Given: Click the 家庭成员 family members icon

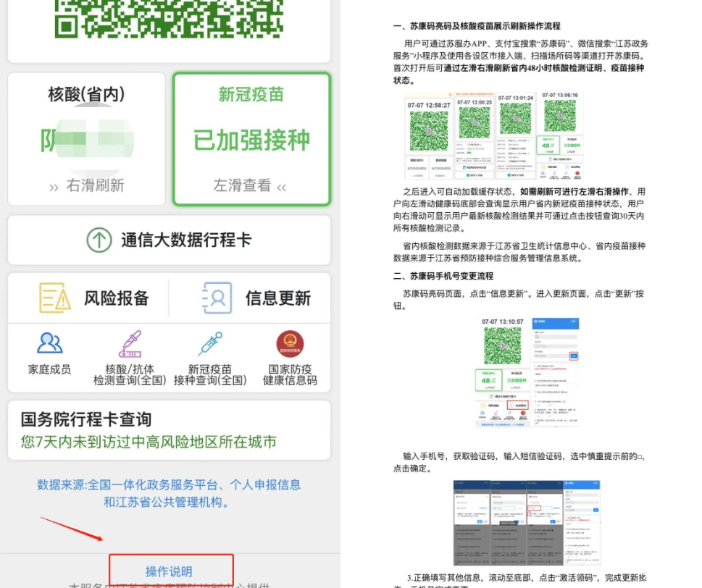Looking at the screenshot, I should (x=50, y=343).
